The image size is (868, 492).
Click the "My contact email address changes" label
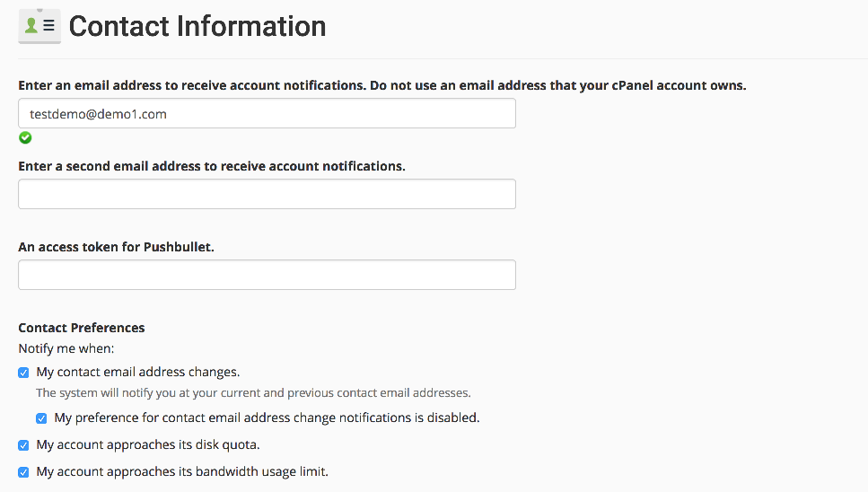(137, 372)
